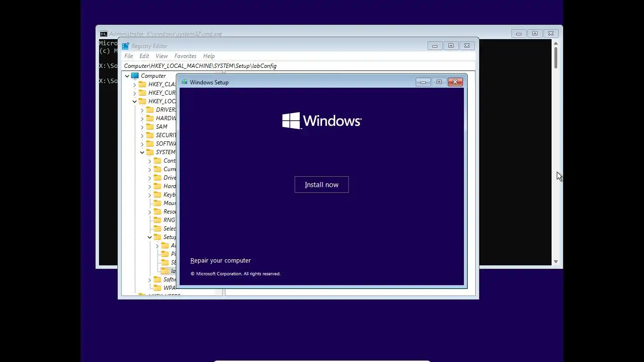
Task: Collapse the HKEY_LOCAL_MACHINE hive
Action: tap(134, 101)
